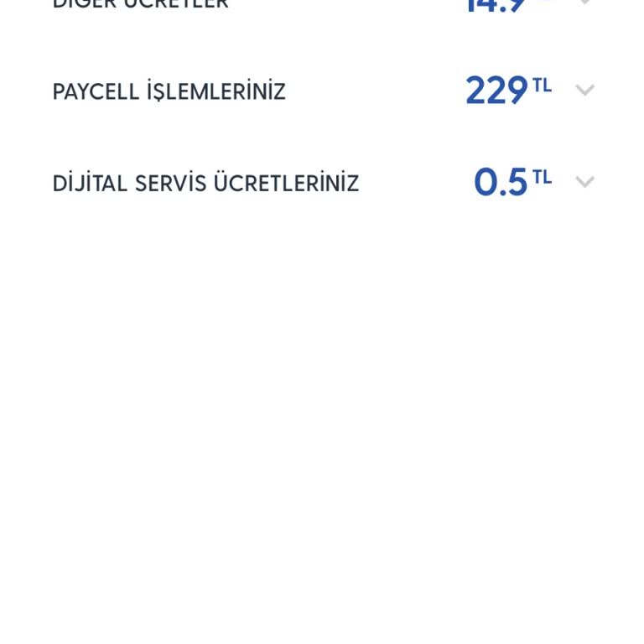This screenshot has height=644, width=644.
Task: Select the partially visible DİĞER ÜCRETLER label
Action: (x=141, y=4)
